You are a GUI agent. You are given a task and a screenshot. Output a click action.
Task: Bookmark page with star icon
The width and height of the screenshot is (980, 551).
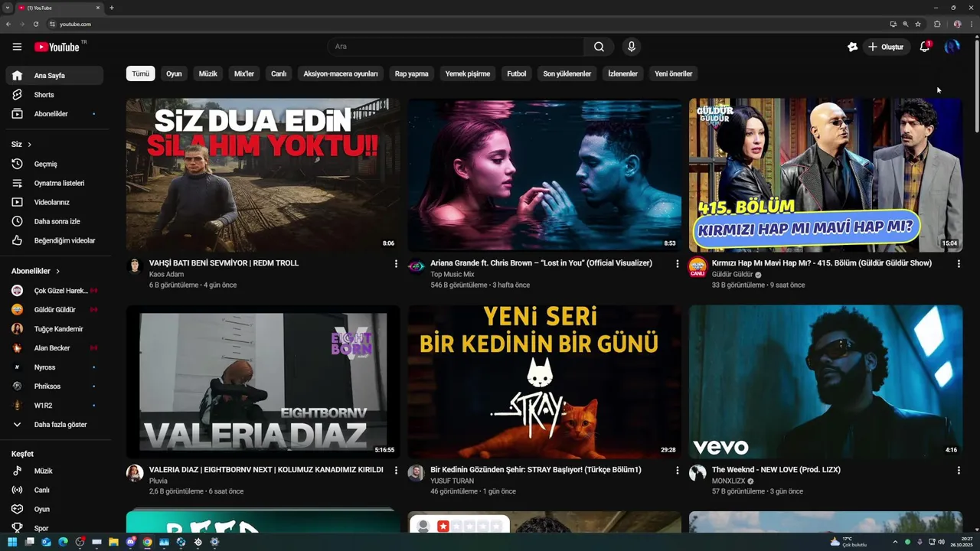point(918,24)
